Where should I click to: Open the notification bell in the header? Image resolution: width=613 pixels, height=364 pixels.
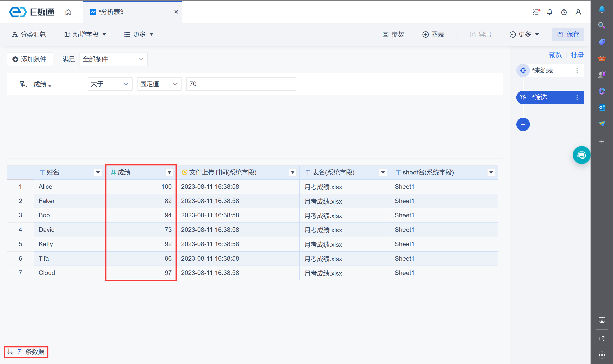(549, 12)
